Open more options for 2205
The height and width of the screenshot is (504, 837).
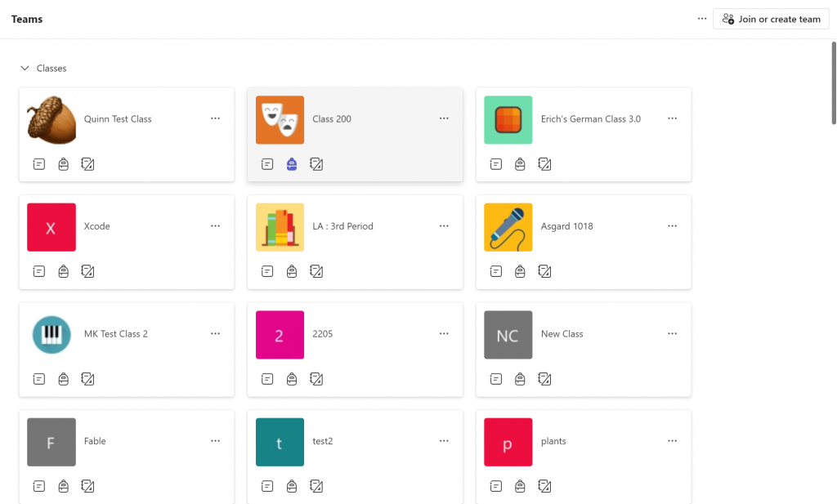pos(444,334)
